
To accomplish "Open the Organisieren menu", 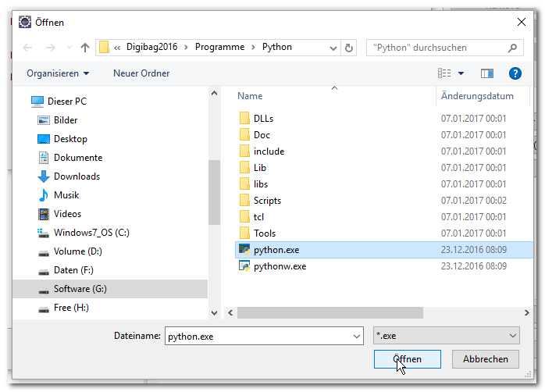I will [x=58, y=73].
